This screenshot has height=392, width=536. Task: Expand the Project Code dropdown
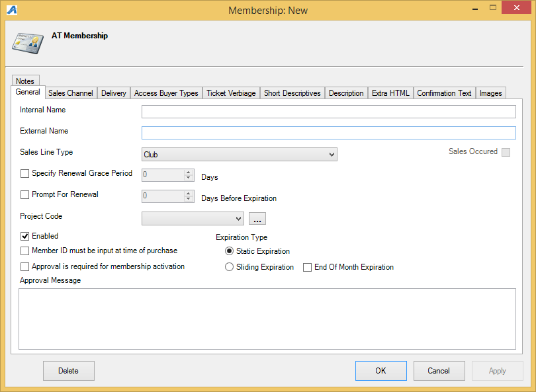tap(193, 219)
